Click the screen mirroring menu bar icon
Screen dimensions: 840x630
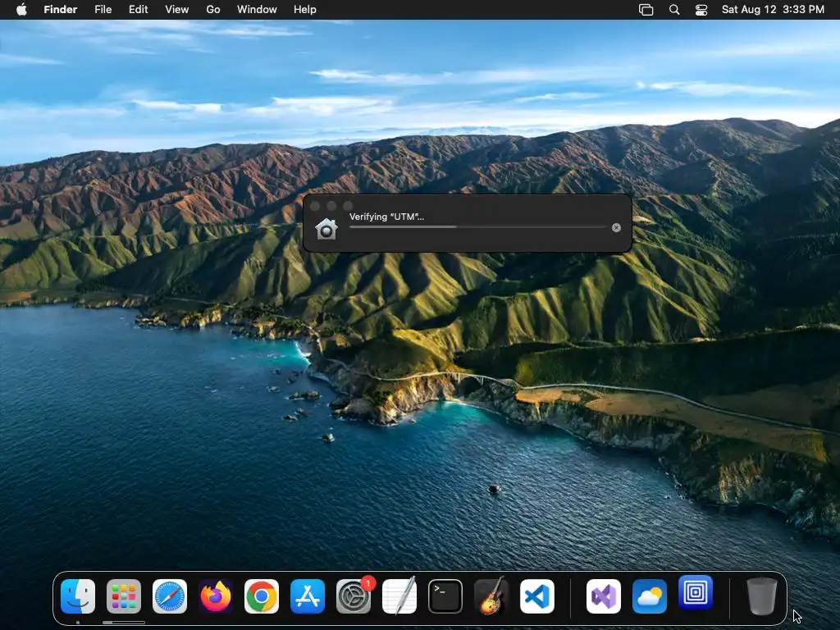tap(646, 10)
